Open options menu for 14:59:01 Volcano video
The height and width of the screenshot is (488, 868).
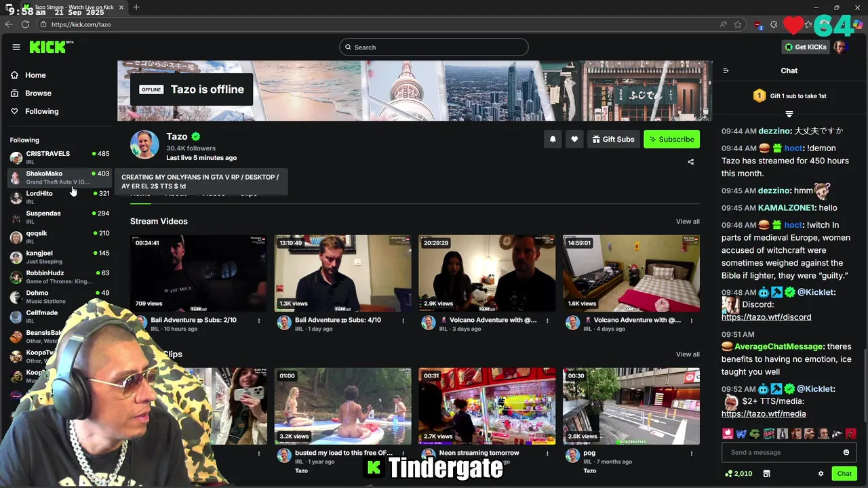coord(692,321)
